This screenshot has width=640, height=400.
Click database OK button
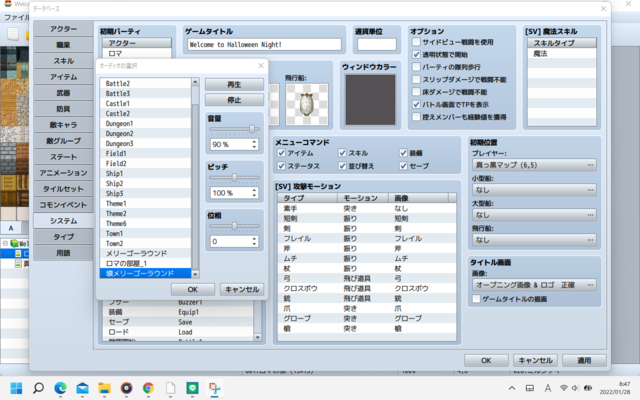486,360
